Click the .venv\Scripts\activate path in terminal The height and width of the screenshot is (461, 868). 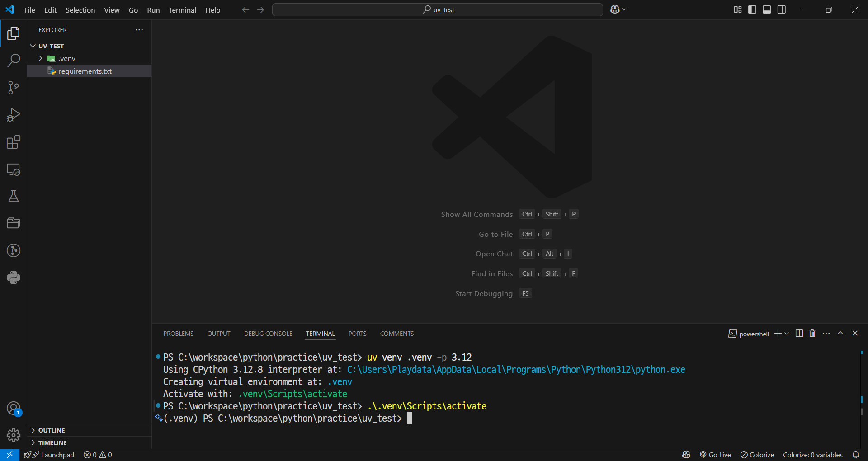coord(292,394)
